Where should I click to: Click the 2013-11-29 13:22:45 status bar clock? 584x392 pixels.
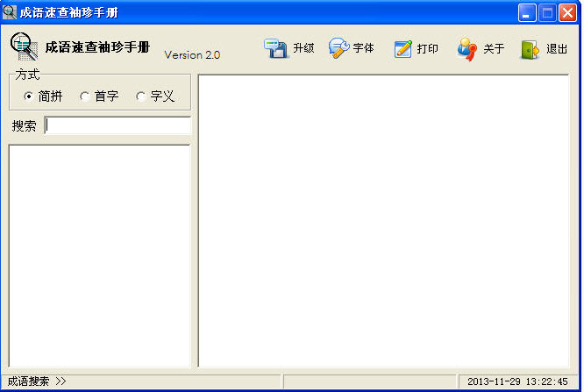tap(517, 381)
